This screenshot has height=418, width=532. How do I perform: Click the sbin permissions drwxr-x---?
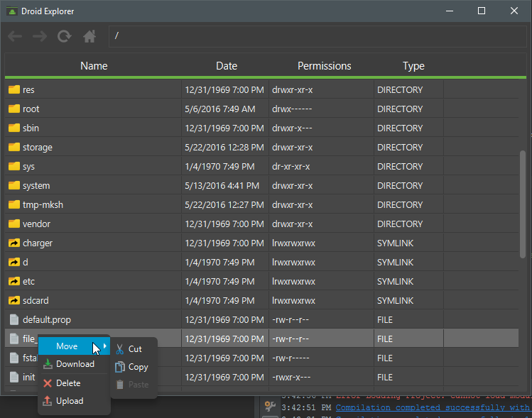292,128
